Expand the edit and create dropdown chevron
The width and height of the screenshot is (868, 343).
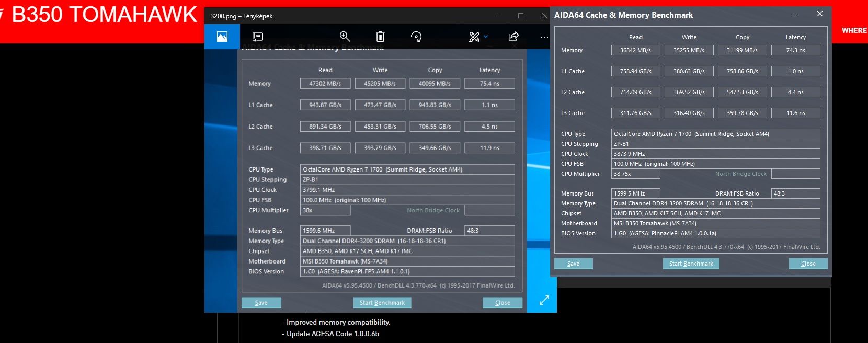486,37
